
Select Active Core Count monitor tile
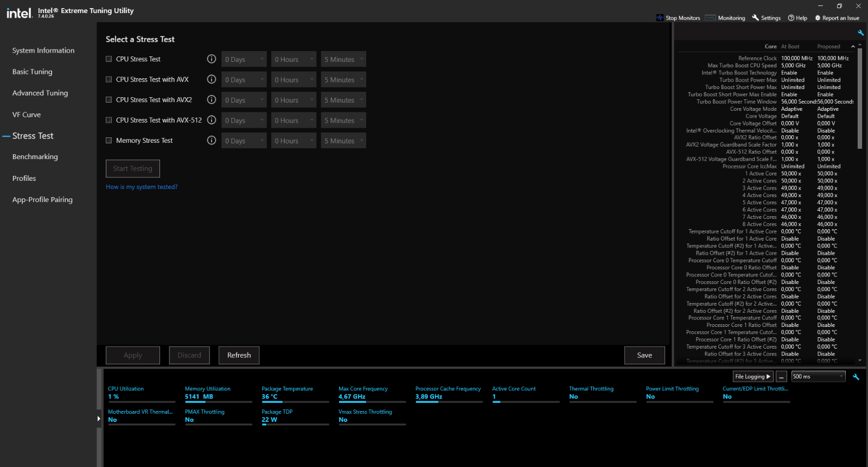click(x=526, y=394)
